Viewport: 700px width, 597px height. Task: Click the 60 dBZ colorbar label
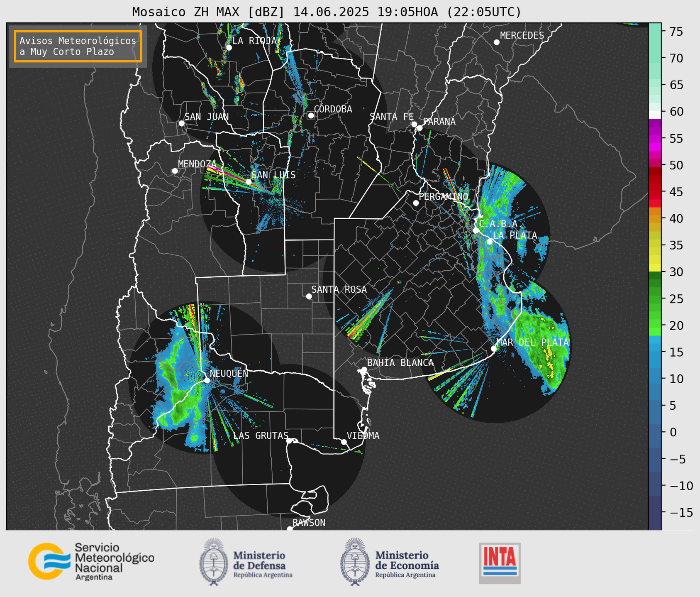(x=676, y=112)
